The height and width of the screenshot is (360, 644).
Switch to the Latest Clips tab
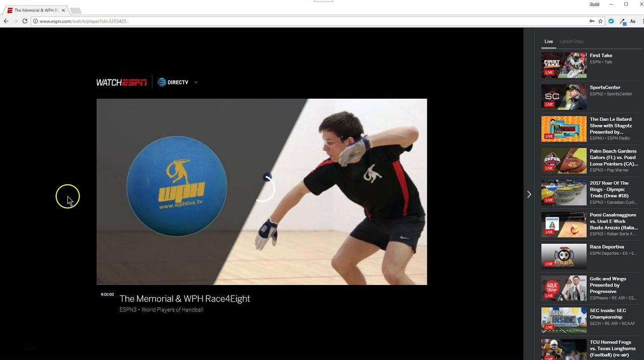[571, 42]
